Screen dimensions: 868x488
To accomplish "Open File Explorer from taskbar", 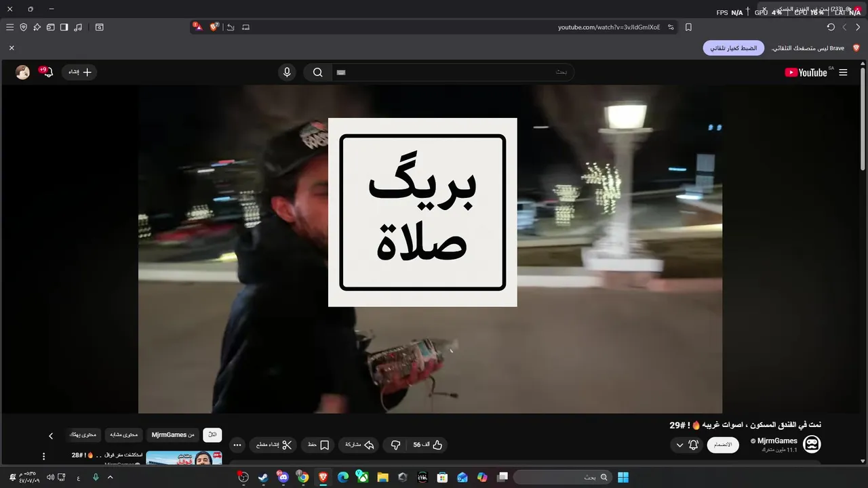I will pos(382,477).
